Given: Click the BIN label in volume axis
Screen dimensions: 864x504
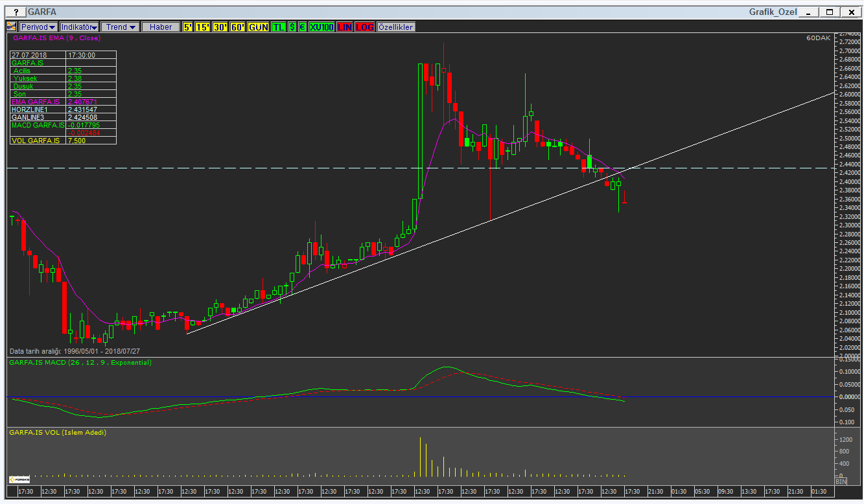Looking at the screenshot, I should point(841,482).
